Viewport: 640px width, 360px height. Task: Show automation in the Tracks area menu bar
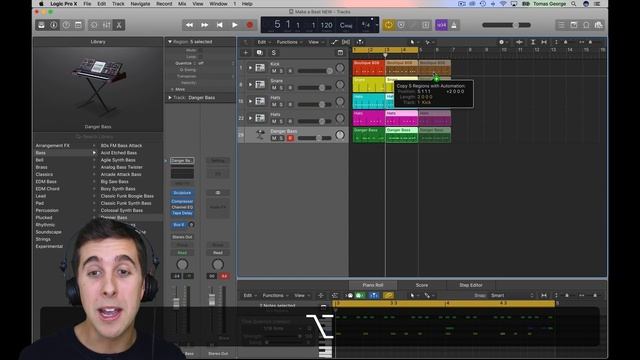(x=334, y=42)
